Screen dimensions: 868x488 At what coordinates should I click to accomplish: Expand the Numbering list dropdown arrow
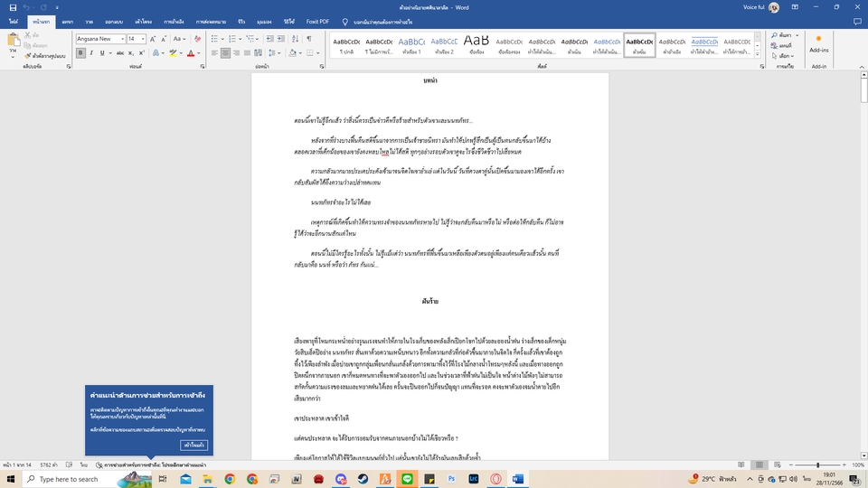click(x=241, y=39)
